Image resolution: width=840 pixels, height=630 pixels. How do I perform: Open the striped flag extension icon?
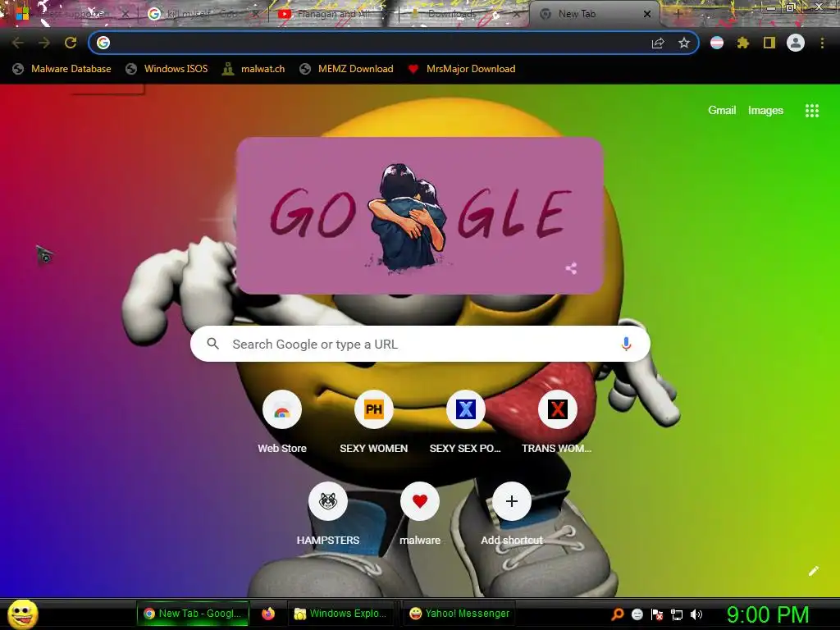pos(717,43)
